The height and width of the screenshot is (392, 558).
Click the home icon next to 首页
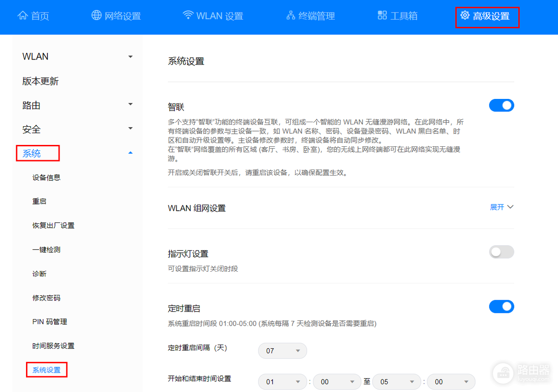pos(22,15)
